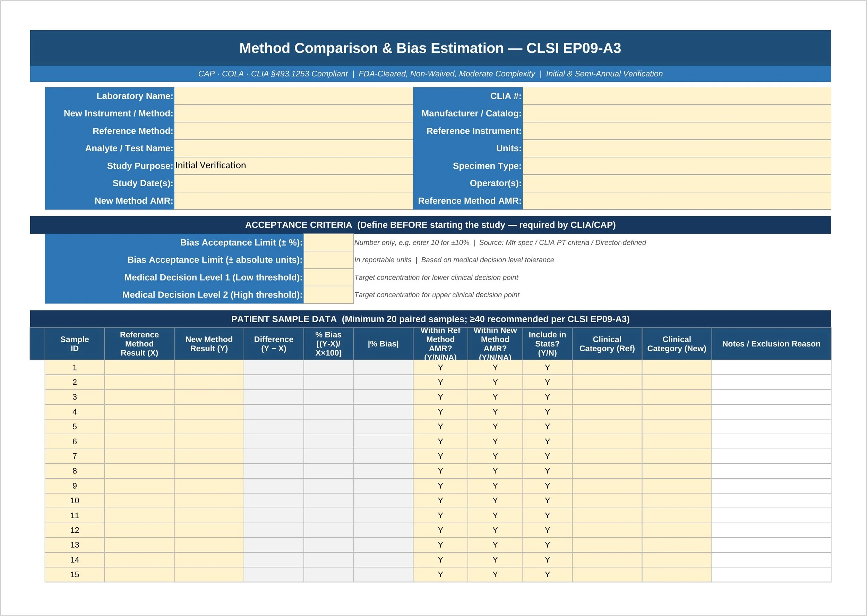
Task: Click the Bias Acceptance Limit percent field
Action: (x=328, y=242)
